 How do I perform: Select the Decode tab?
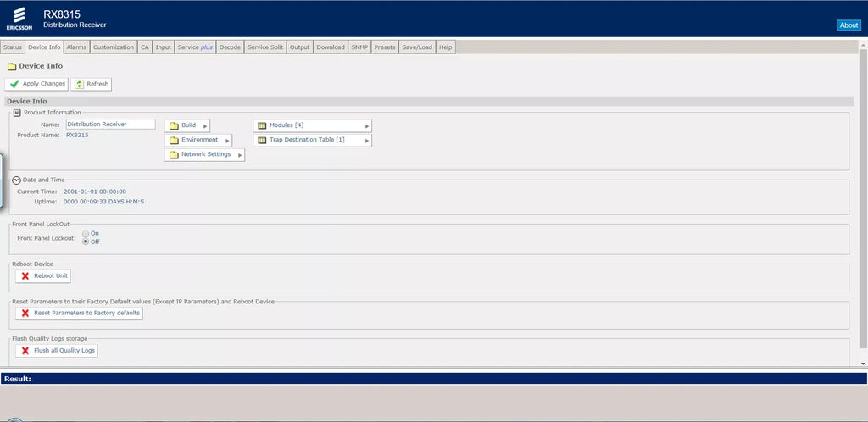pos(230,47)
